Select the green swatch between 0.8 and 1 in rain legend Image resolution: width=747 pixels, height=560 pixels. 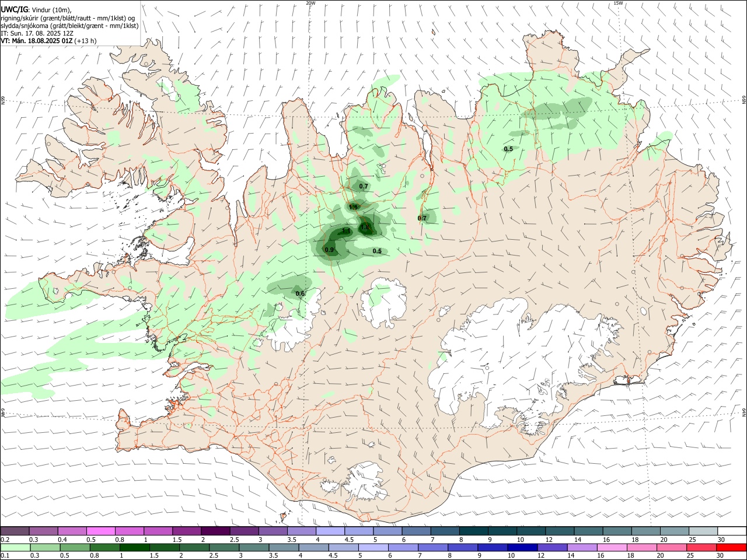pyautogui.click(x=104, y=548)
